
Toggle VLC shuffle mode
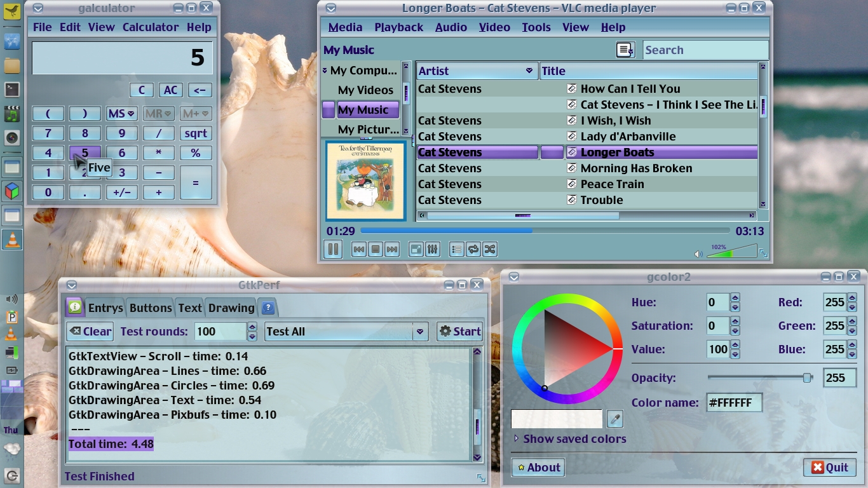tap(489, 250)
